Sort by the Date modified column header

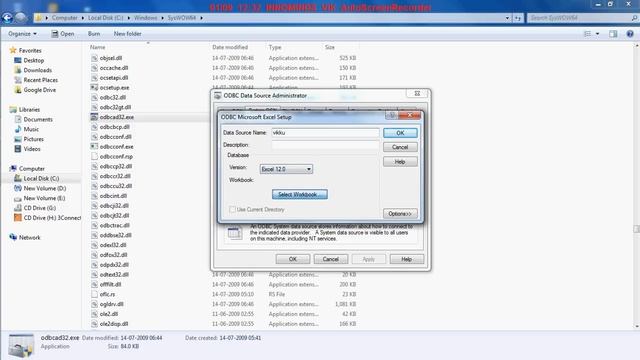click(x=230, y=47)
